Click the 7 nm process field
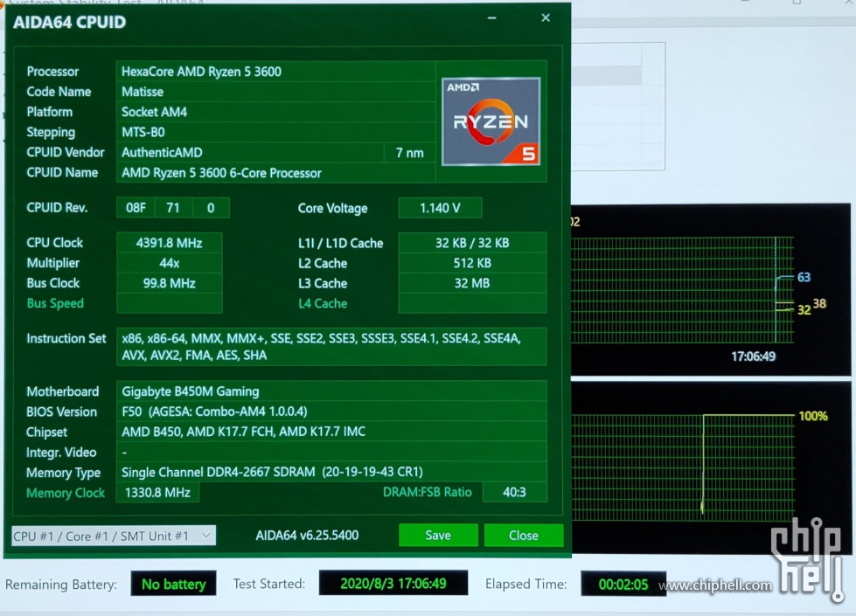 tap(409, 153)
